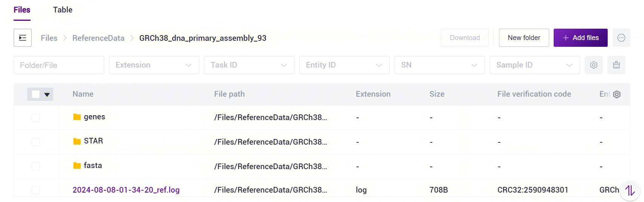Expand the Extension filter dropdown

[x=154, y=65]
